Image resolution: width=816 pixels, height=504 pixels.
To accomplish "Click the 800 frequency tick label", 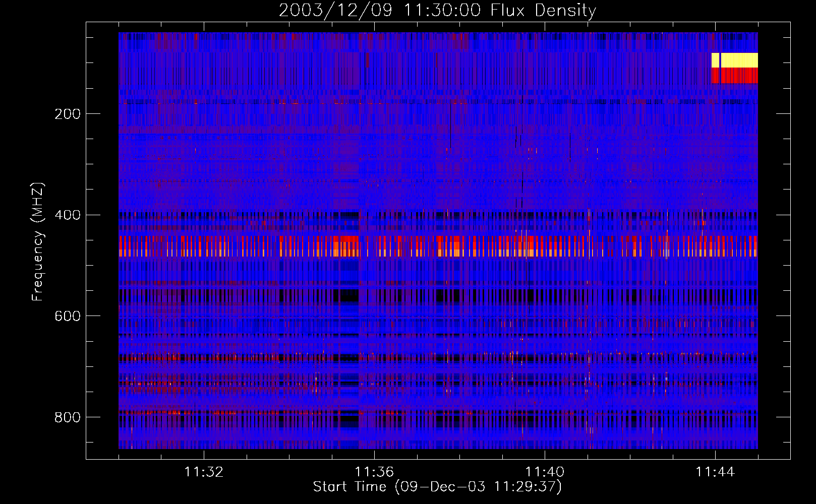I will pyautogui.click(x=68, y=417).
